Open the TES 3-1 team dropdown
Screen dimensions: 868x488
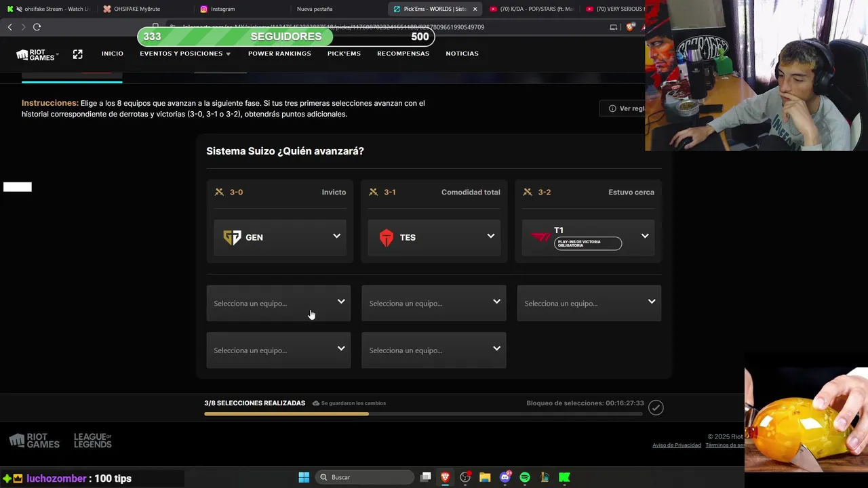[x=434, y=237]
